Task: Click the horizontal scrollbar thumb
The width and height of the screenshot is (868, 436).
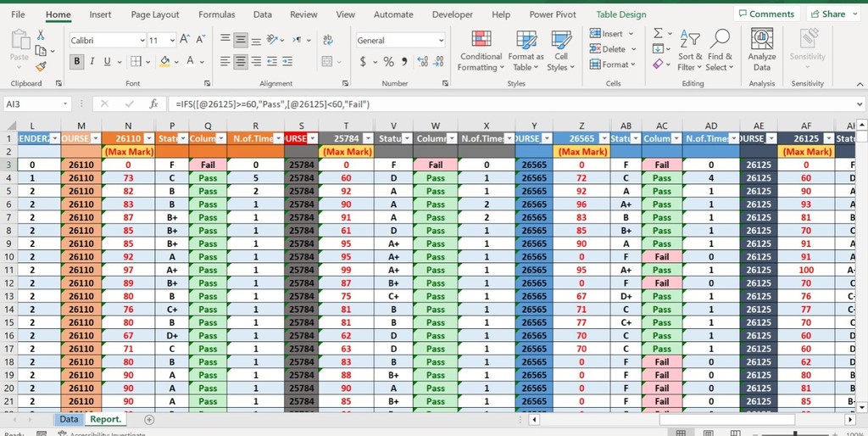Action: [726, 420]
